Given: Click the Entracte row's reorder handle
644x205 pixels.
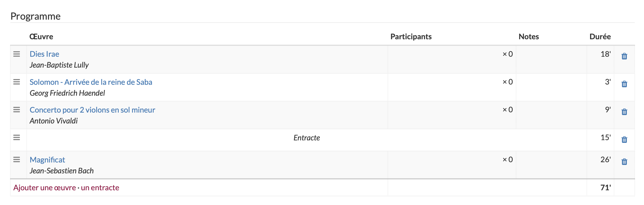Looking at the screenshot, I should pyautogui.click(x=17, y=137).
